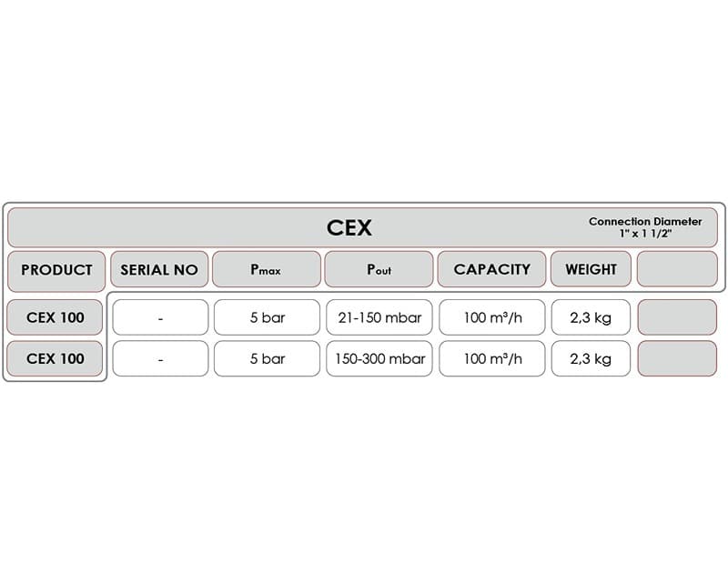Click the 21-150 mbar outlet pressure cell
The width and height of the screenshot is (728, 582).
tap(379, 317)
